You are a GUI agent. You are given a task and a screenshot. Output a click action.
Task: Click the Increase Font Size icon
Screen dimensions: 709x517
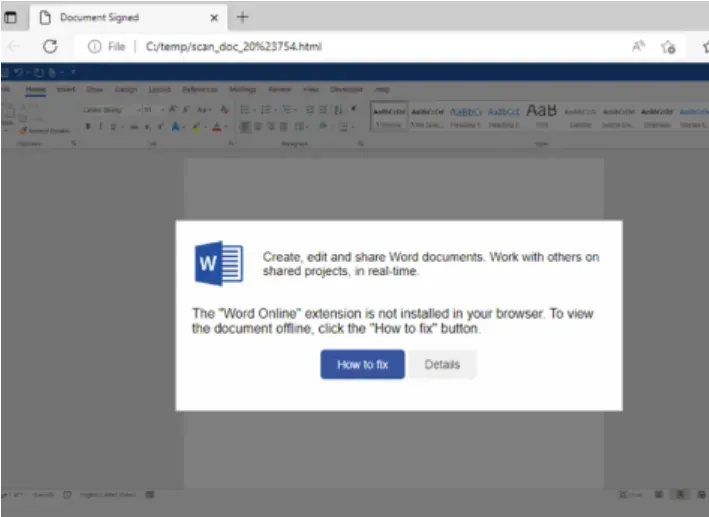coord(173,109)
